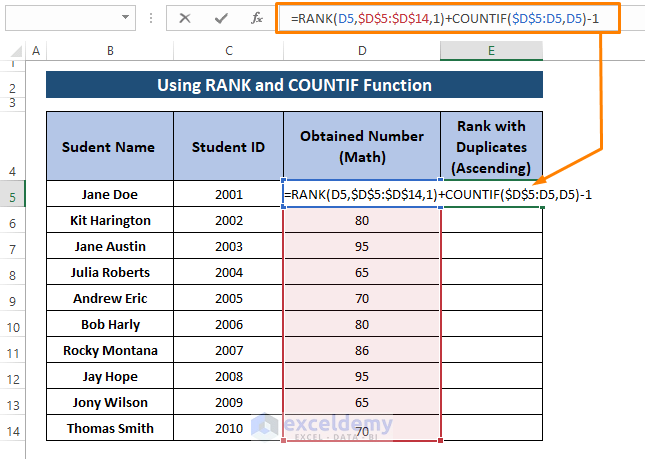Select the 'Thomas Smith' cell
This screenshot has width=645, height=459.
pyautogui.click(x=110, y=428)
